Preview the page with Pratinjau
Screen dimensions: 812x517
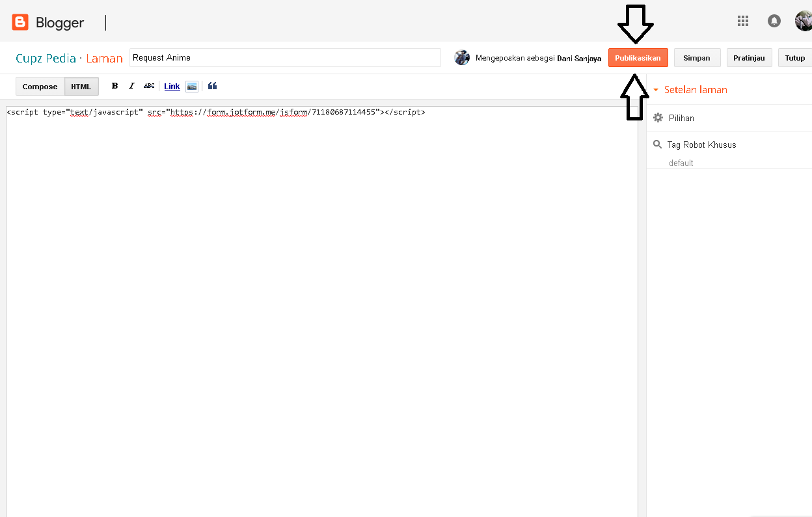[749, 58]
